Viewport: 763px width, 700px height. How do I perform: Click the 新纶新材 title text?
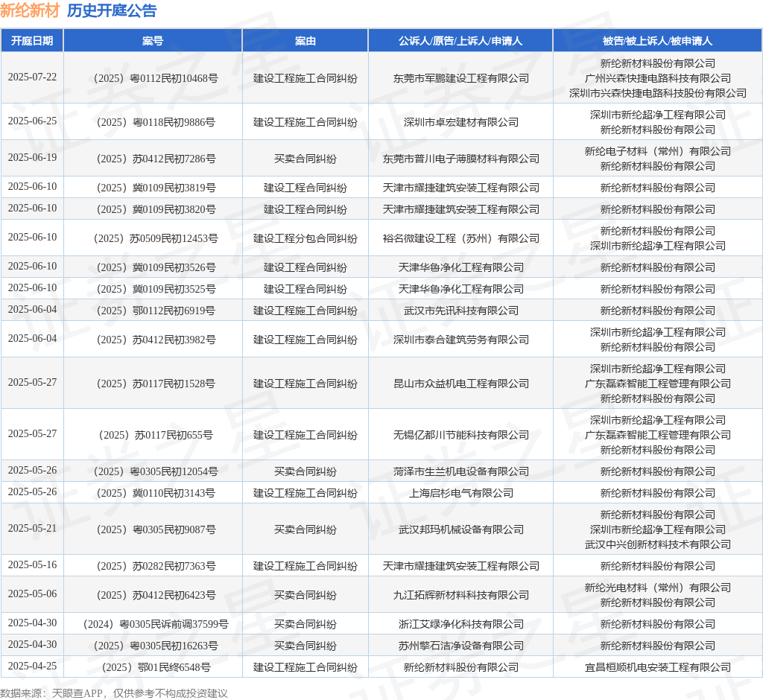[x=30, y=10]
